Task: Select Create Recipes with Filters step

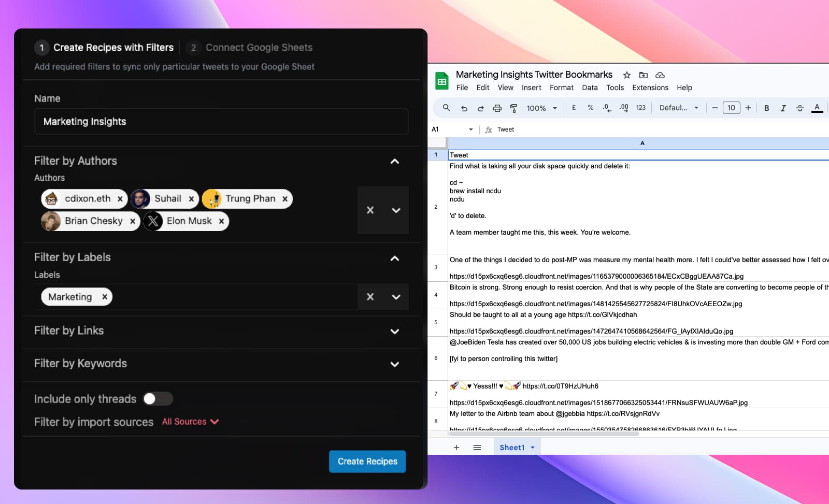Action: point(104,48)
